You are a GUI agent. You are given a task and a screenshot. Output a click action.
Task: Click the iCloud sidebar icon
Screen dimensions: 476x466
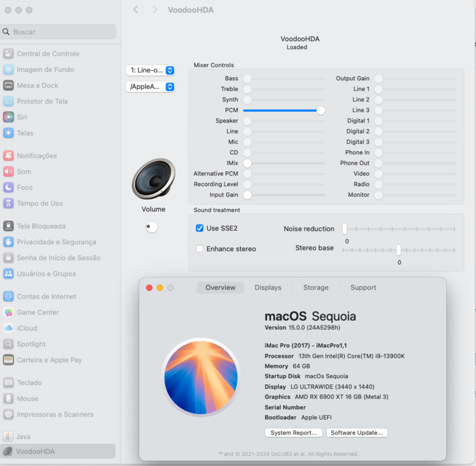8,328
